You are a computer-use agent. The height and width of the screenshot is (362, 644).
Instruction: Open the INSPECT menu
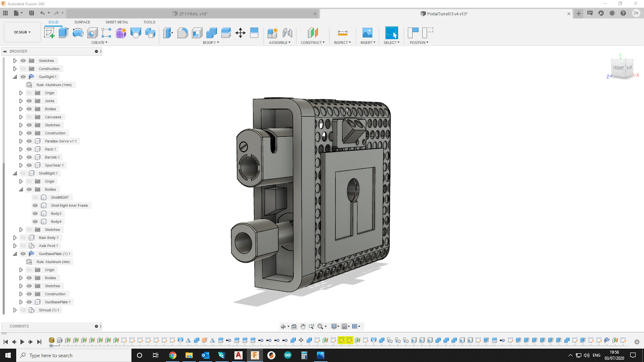click(342, 43)
